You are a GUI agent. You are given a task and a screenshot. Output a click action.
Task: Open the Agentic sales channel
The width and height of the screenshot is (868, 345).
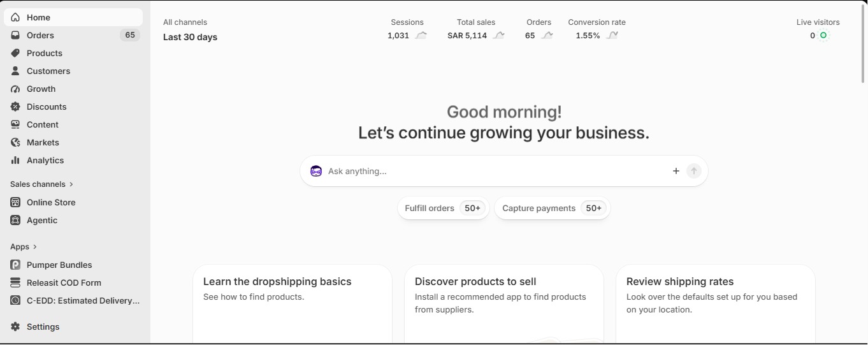click(73, 220)
